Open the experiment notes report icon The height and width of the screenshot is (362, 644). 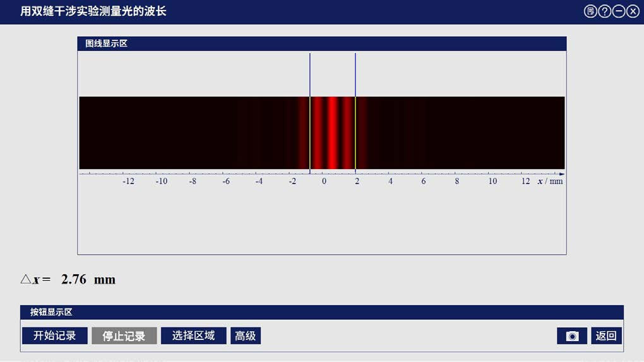pyautogui.click(x=590, y=11)
